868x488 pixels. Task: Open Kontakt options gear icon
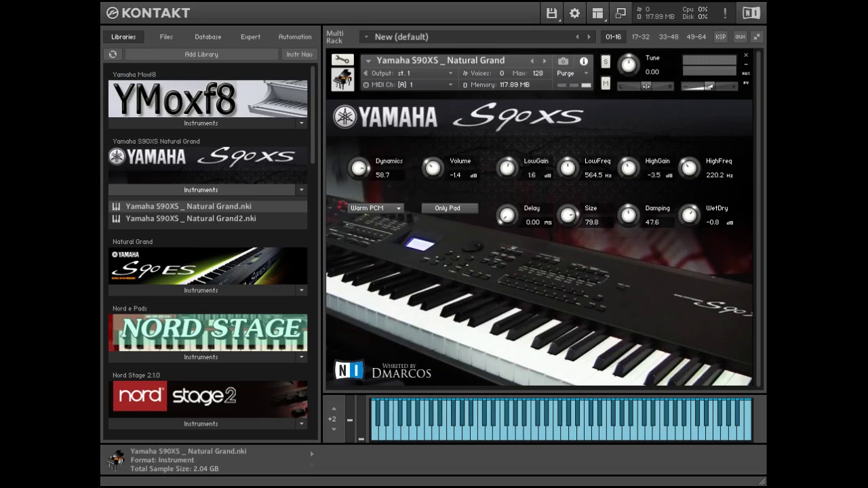click(x=574, y=13)
